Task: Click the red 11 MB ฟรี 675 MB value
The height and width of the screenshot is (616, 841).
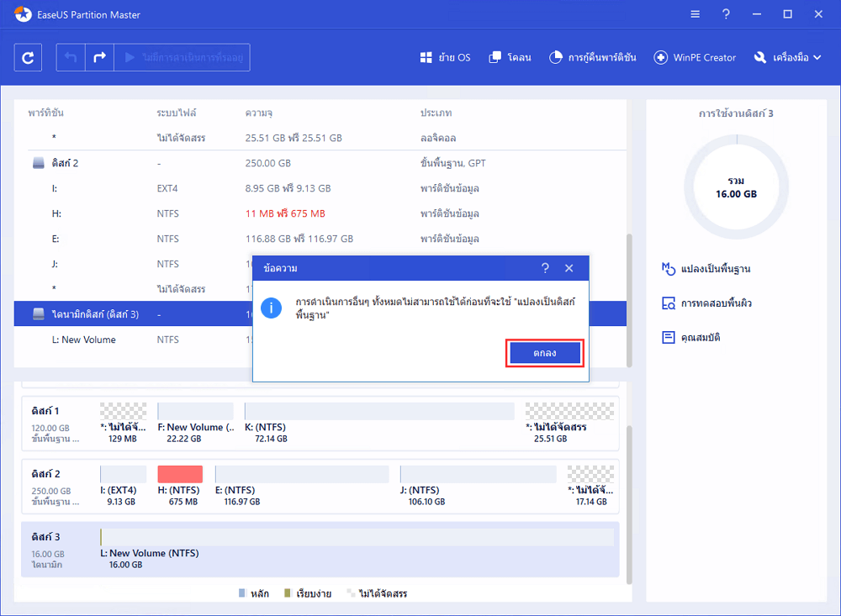Action: 285,213
